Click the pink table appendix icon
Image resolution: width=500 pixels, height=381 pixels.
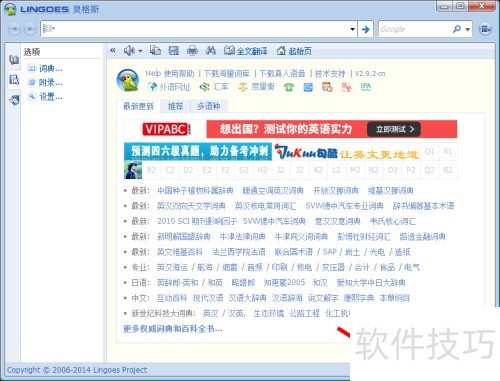(x=347, y=87)
